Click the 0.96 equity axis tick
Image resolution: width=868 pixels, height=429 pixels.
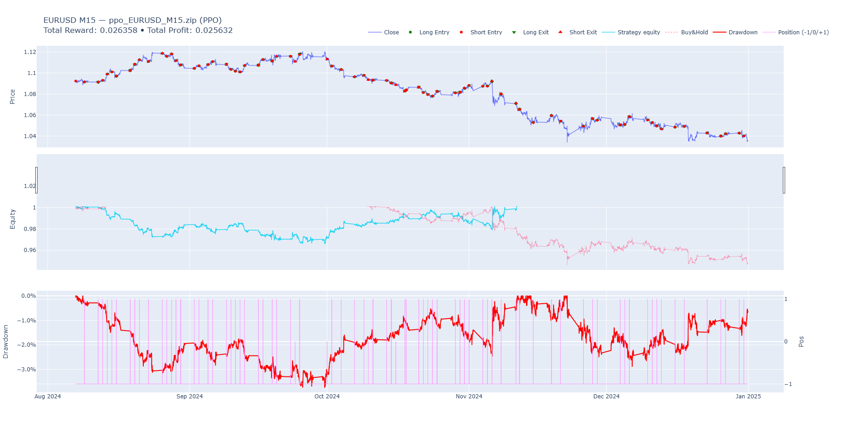pyautogui.click(x=30, y=250)
